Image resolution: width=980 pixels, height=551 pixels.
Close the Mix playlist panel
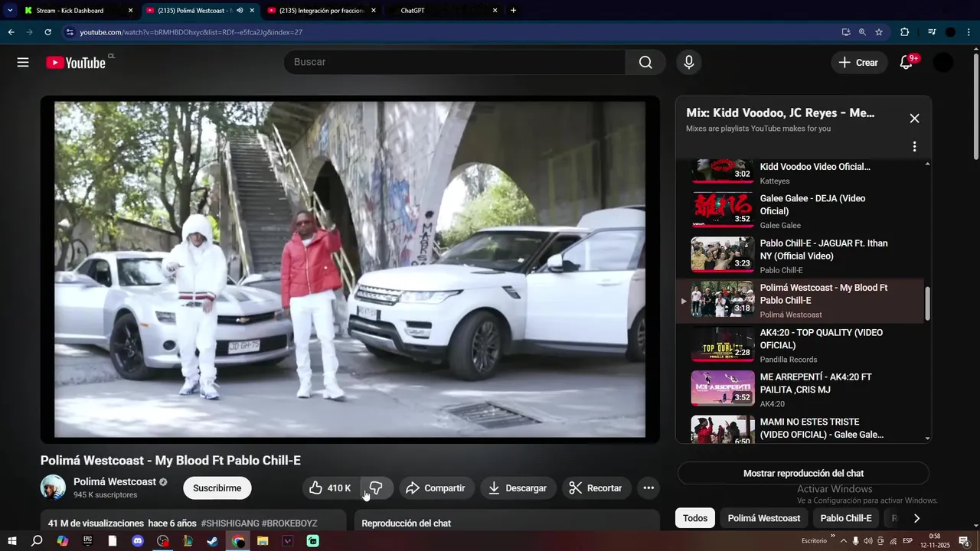914,119
